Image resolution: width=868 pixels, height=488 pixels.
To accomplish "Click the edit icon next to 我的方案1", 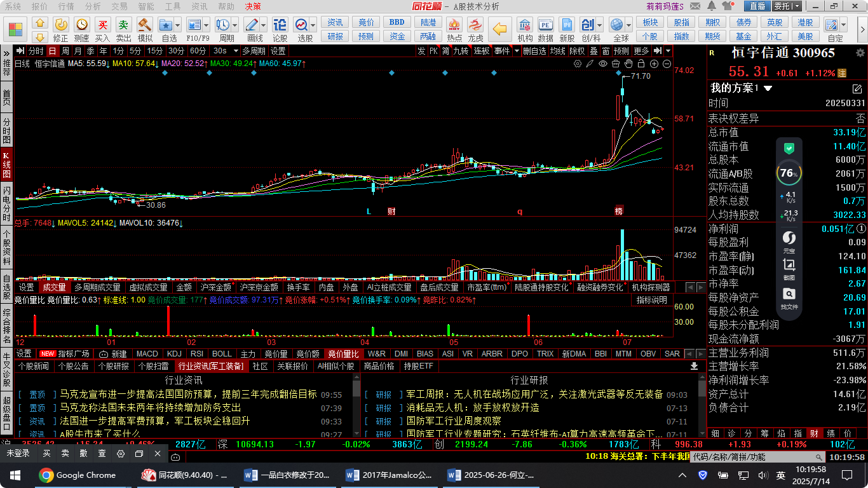I will 857,88.
